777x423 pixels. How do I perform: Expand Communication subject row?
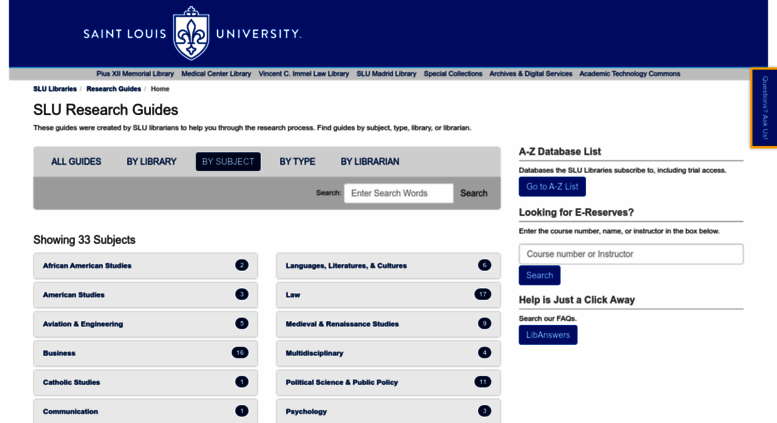(x=145, y=411)
